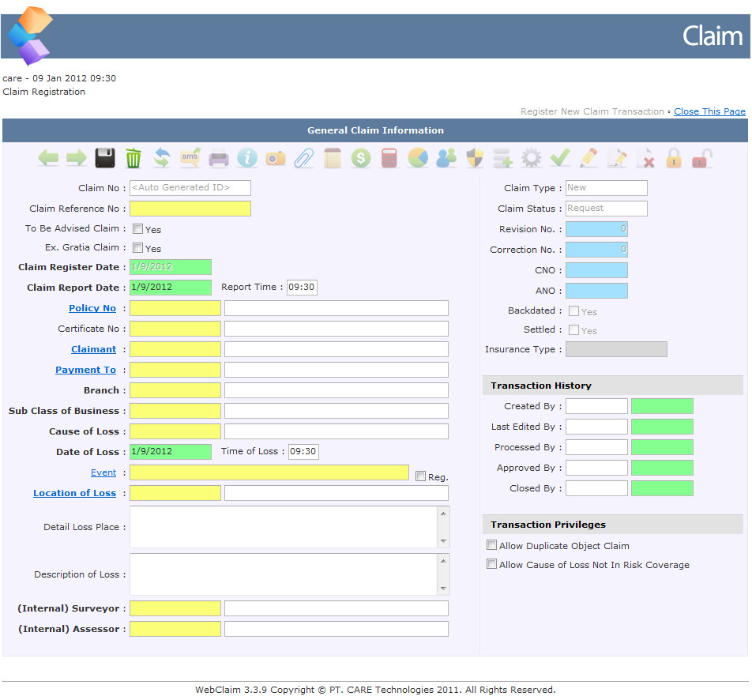Image resolution: width=752 pixels, height=700 pixels.
Task: Click the paperclip attachment icon
Action: pyautogui.click(x=303, y=158)
